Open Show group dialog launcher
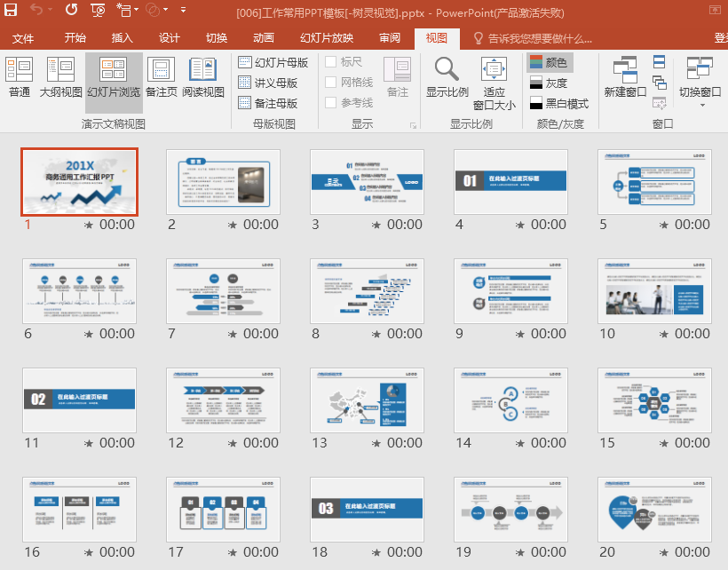728x570 pixels. click(413, 125)
